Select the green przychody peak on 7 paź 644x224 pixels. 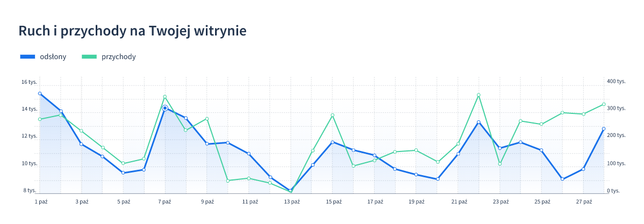click(165, 97)
